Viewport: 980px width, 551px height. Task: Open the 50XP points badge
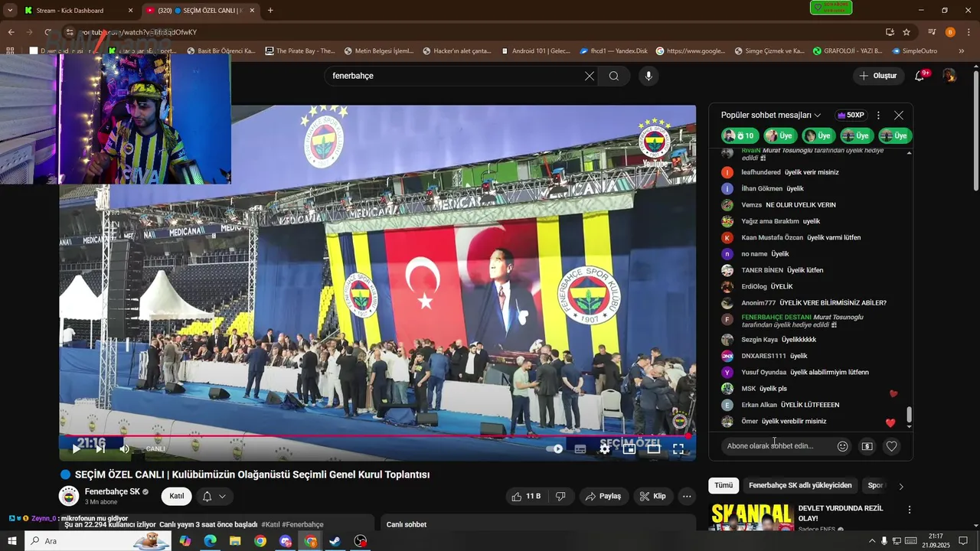pyautogui.click(x=851, y=115)
